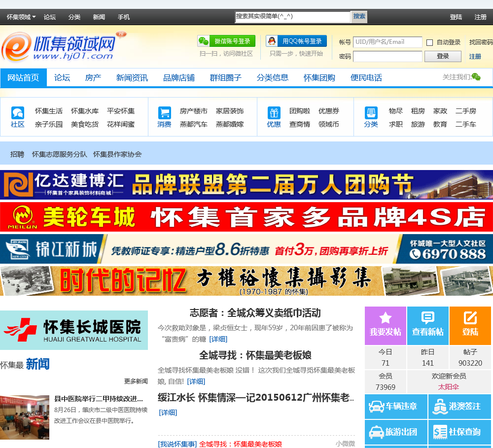Select 网站首页 navigation tab
The image size is (493, 448).
pyautogui.click(x=23, y=77)
